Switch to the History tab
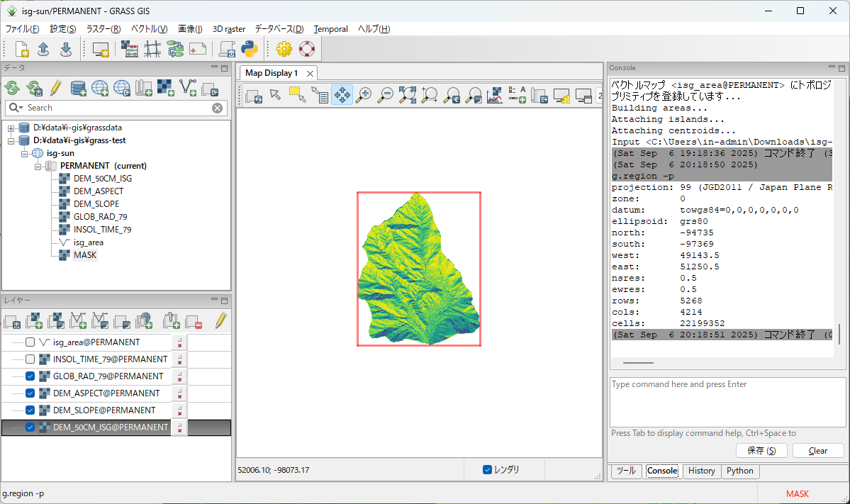The width and height of the screenshot is (850, 504). coord(701,471)
